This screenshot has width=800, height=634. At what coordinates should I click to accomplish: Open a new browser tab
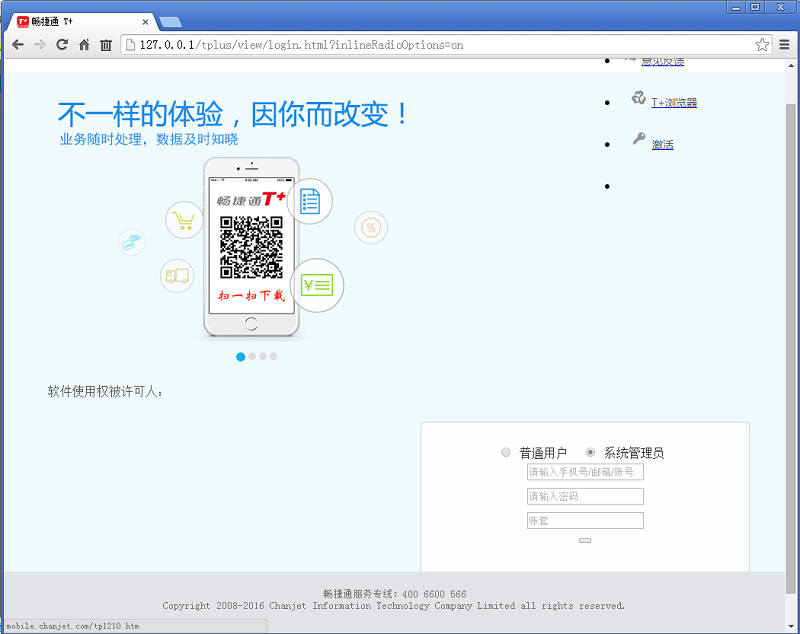tap(170, 22)
